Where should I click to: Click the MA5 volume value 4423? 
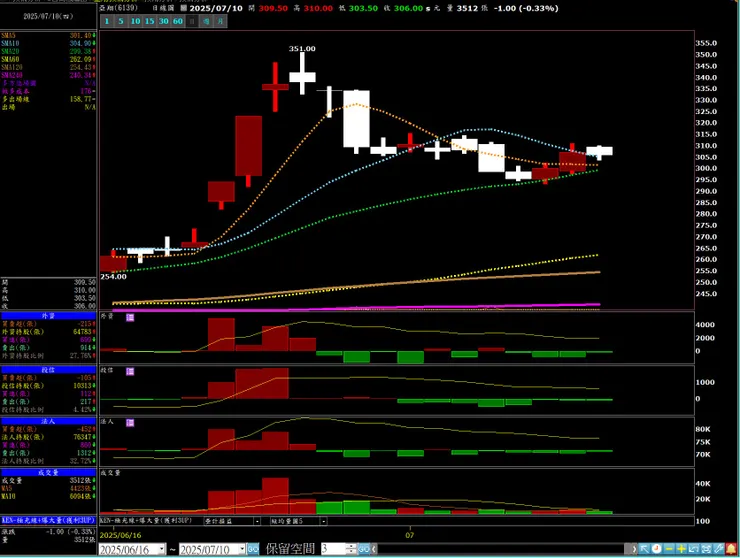[81, 489]
